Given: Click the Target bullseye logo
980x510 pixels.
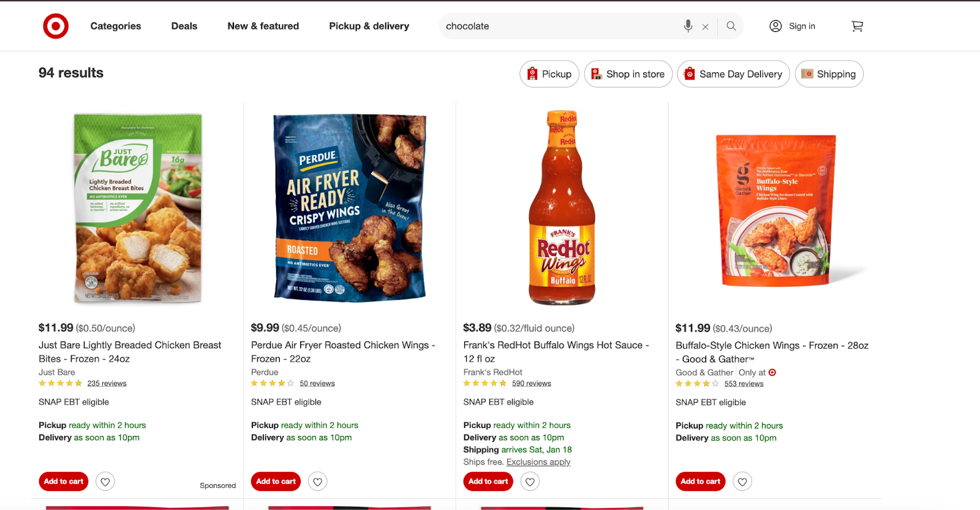Looking at the screenshot, I should point(56,26).
